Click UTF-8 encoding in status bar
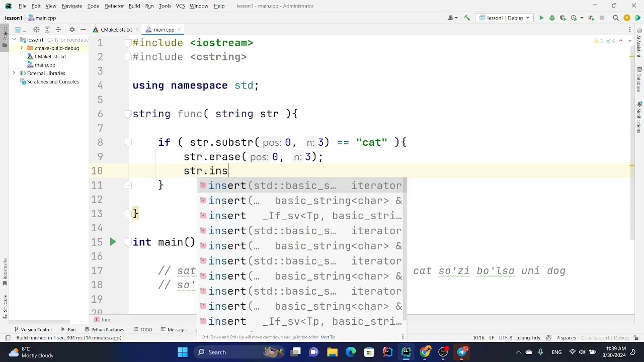 coord(506,338)
